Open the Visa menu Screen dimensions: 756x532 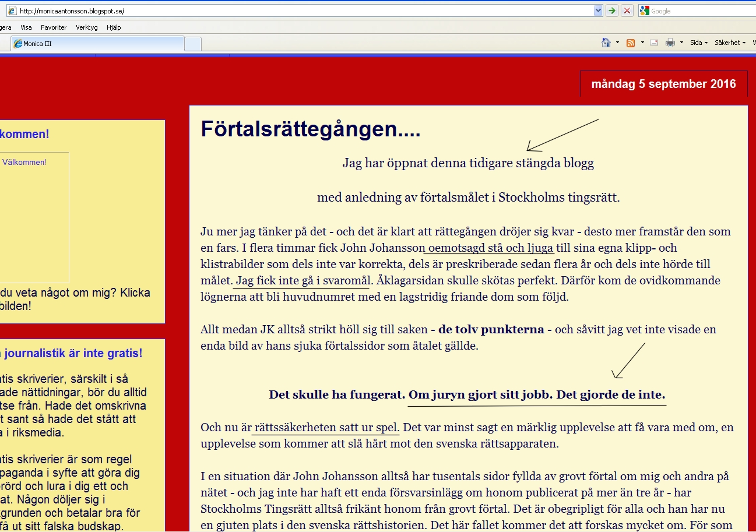point(26,27)
